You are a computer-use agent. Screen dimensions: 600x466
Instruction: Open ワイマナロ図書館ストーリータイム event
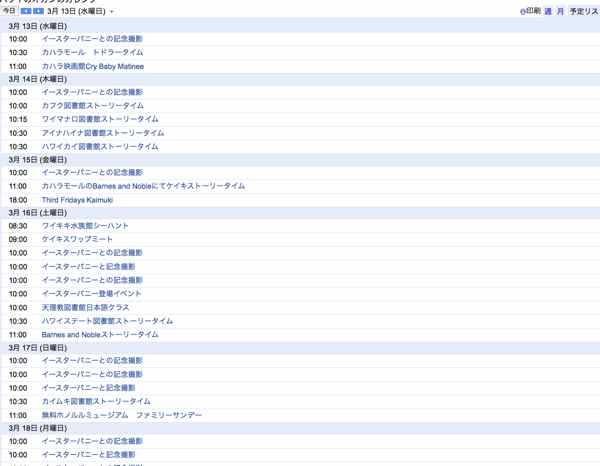[99, 119]
